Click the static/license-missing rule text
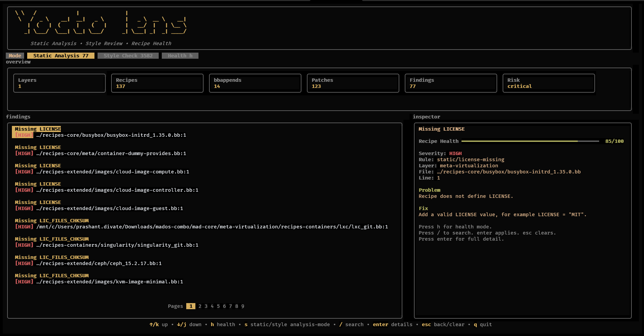This screenshot has height=336, width=644. 471,160
